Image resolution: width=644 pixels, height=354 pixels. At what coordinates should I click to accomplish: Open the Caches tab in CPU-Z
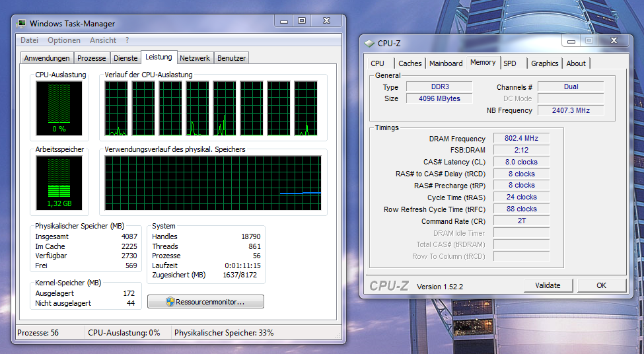point(410,63)
